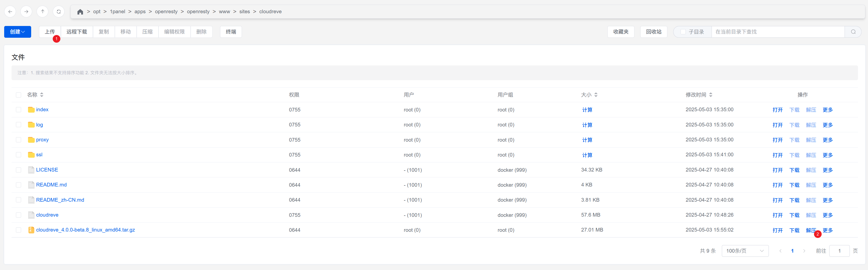The width and height of the screenshot is (868, 270).
Task: Click the LICENSE file icon
Action: 31,170
